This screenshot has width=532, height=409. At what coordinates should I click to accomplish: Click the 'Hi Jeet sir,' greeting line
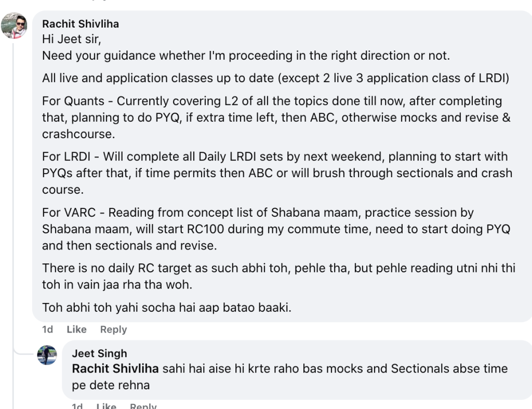[72, 39]
